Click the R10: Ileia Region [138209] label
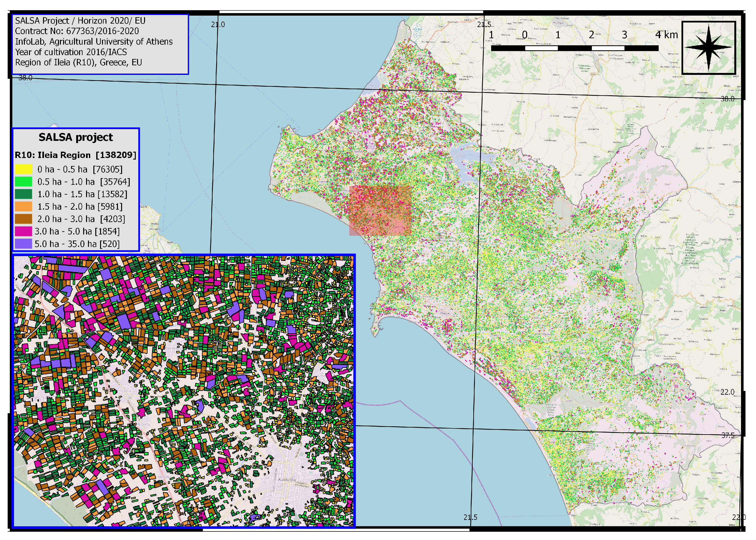756x540 pixels. coord(76,155)
